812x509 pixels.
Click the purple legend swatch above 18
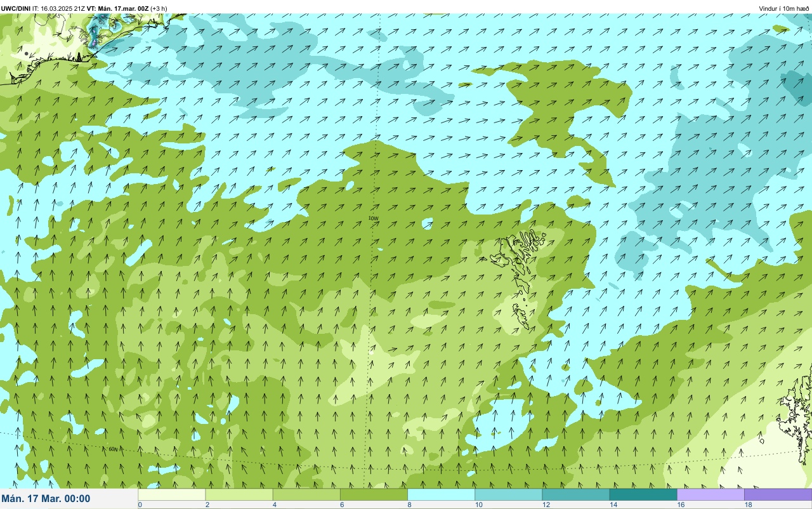point(778,494)
